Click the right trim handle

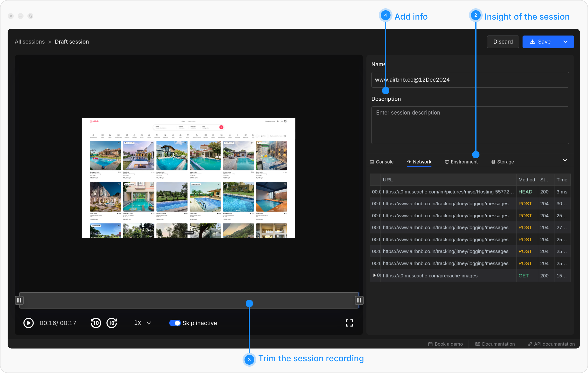pyautogui.click(x=359, y=300)
